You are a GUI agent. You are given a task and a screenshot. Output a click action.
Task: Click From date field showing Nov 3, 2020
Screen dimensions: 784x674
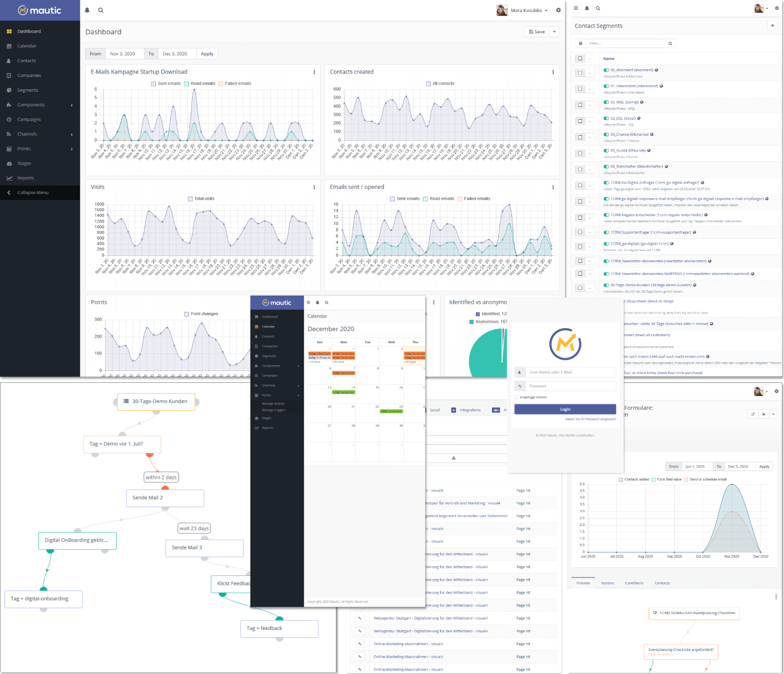tap(124, 54)
